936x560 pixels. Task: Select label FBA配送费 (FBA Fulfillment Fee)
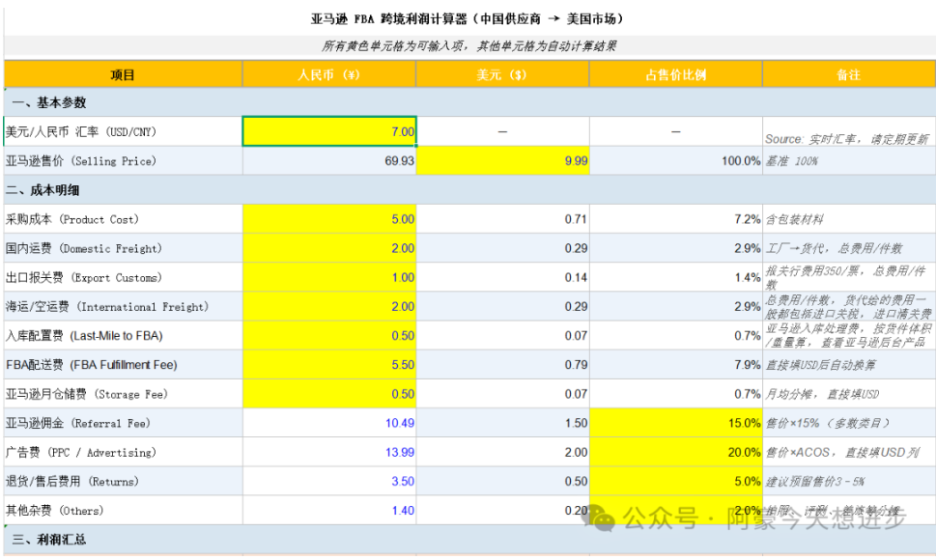[92, 365]
